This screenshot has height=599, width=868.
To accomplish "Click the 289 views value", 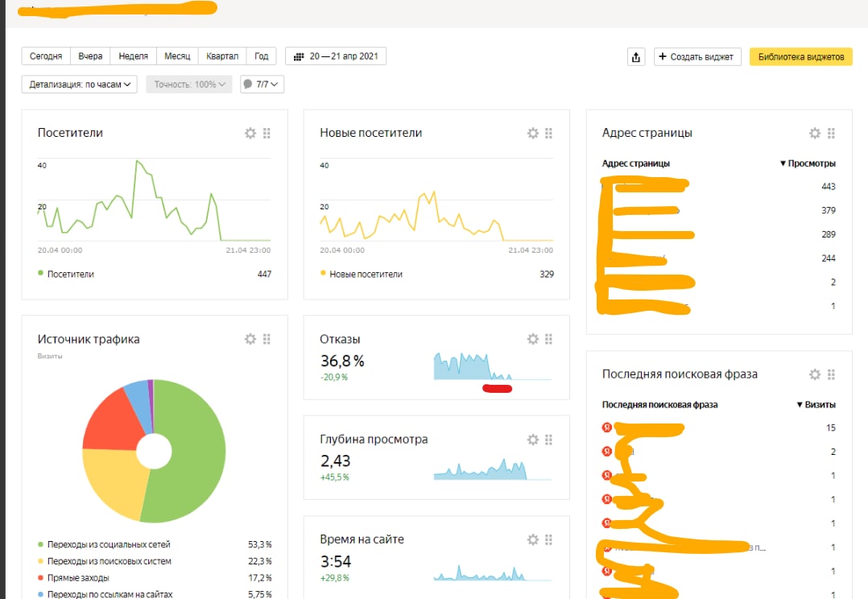I will [x=828, y=234].
